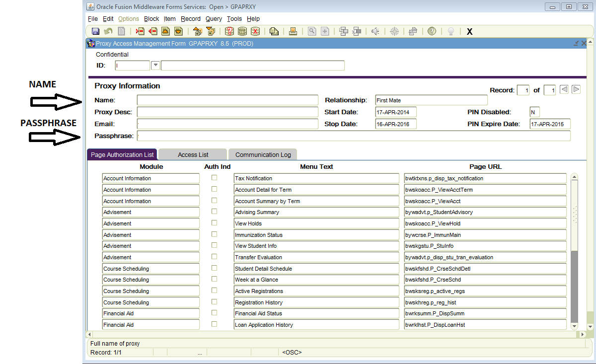Open the Query menu

point(214,19)
